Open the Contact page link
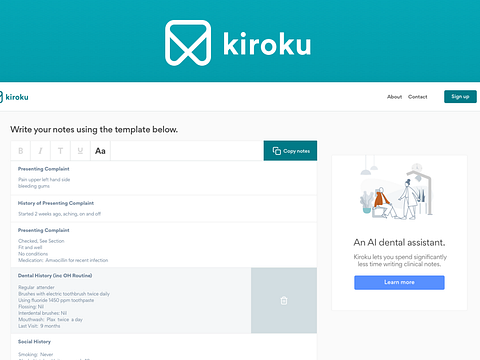 point(417,97)
